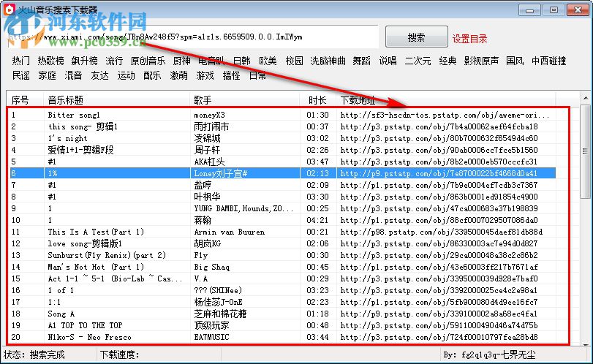Select Sunburst (Fly Remix) (part 2)
Screen dimensions: 593x364
point(283,256)
